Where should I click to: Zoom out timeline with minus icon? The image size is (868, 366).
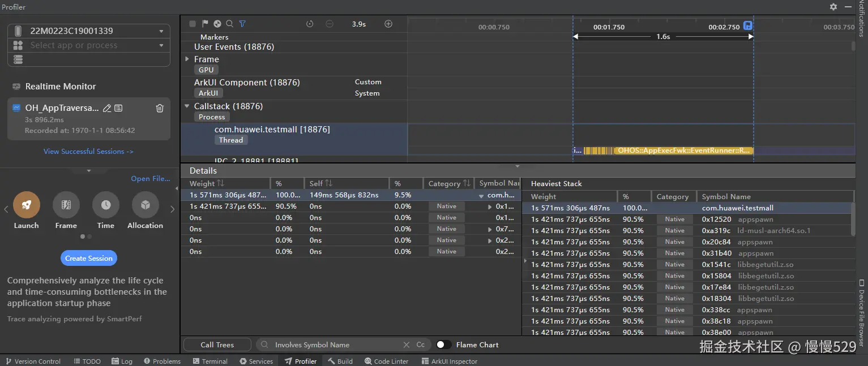330,24
